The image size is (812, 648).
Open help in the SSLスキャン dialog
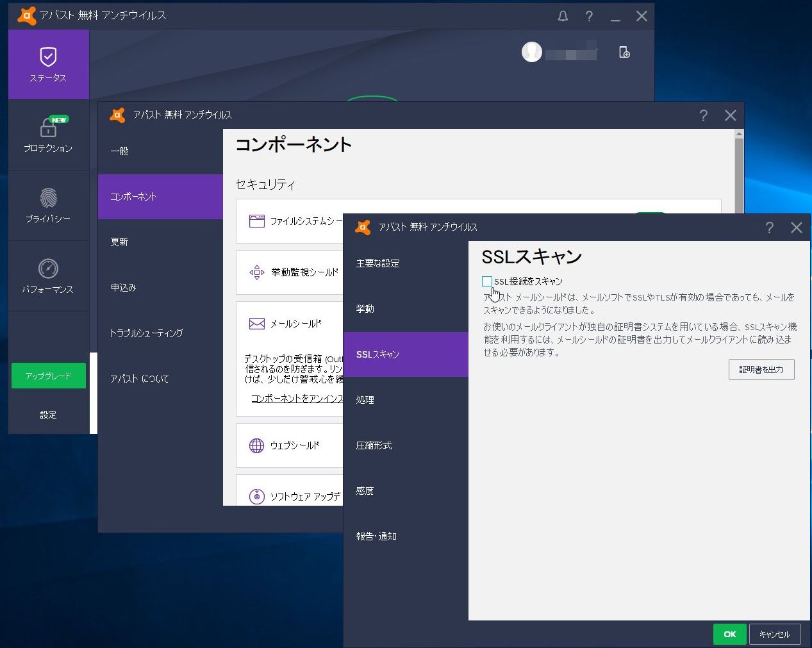pos(769,228)
